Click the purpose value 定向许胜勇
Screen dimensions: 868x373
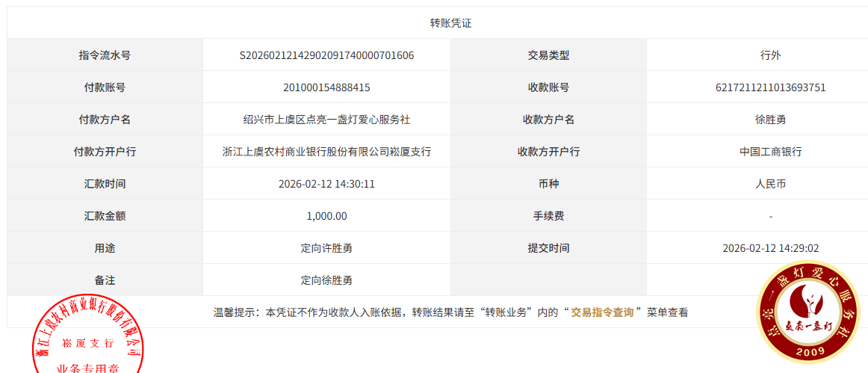tap(326, 248)
